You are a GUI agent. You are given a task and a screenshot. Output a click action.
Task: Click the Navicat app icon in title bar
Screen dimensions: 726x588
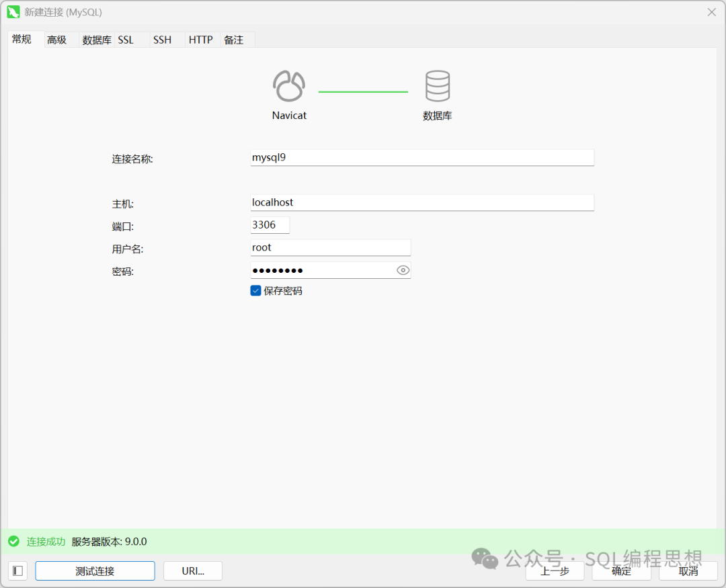[13, 12]
